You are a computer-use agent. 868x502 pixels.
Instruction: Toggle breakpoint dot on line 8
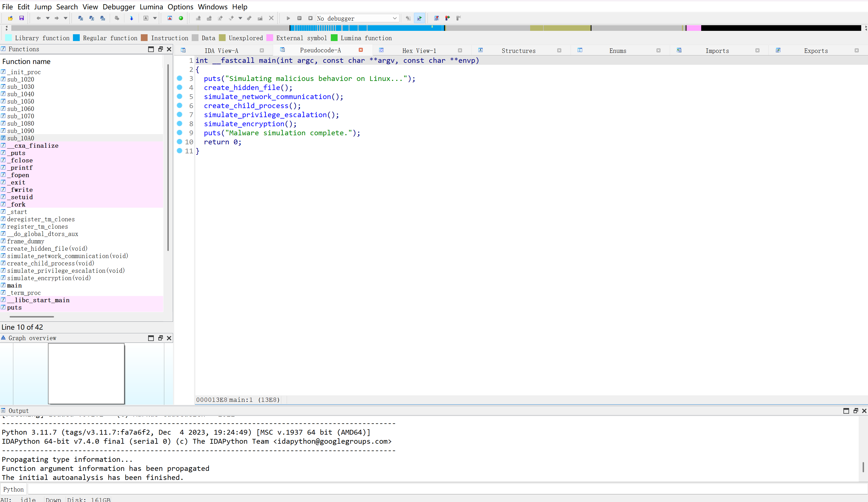(x=180, y=123)
